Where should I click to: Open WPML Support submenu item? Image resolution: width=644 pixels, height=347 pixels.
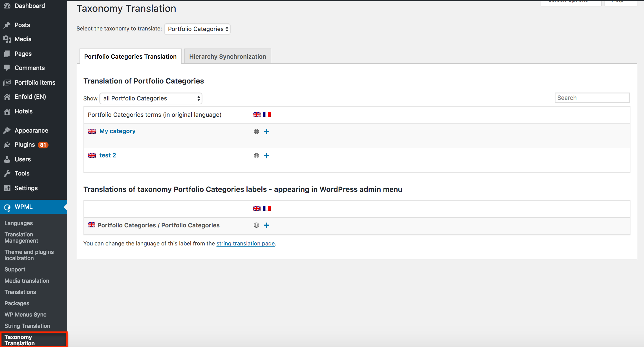point(15,269)
